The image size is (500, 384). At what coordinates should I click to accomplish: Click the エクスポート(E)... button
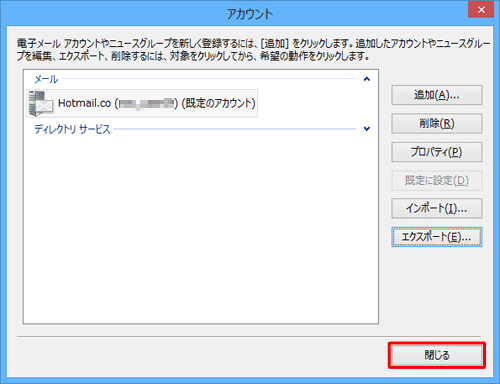(x=437, y=237)
